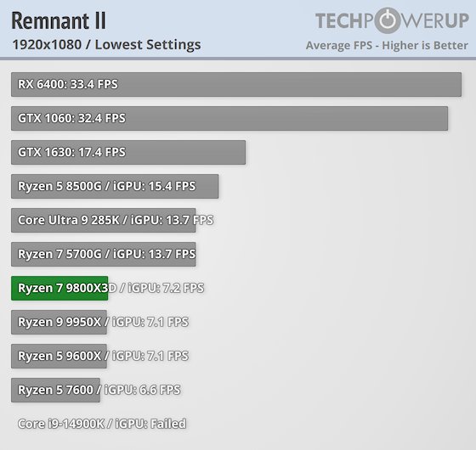Image resolution: width=476 pixels, height=450 pixels.
Task: Select the Ryzen 7 5700G iGPU bar
Action: click(x=104, y=254)
